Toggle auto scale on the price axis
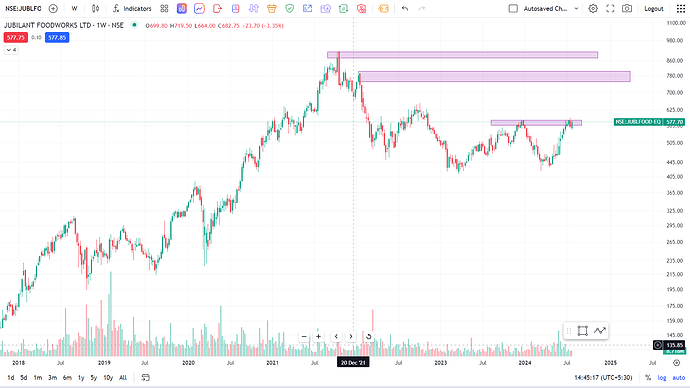 pyautogui.click(x=679, y=377)
